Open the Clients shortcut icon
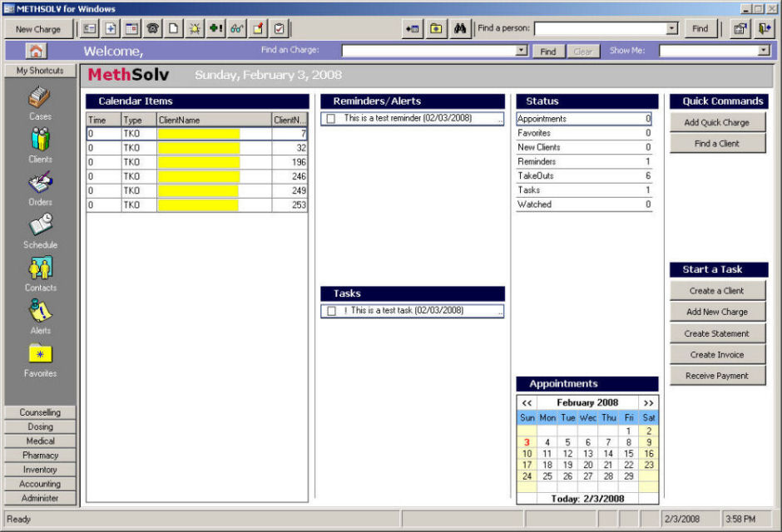This screenshot has height=532, width=782. pyautogui.click(x=40, y=140)
